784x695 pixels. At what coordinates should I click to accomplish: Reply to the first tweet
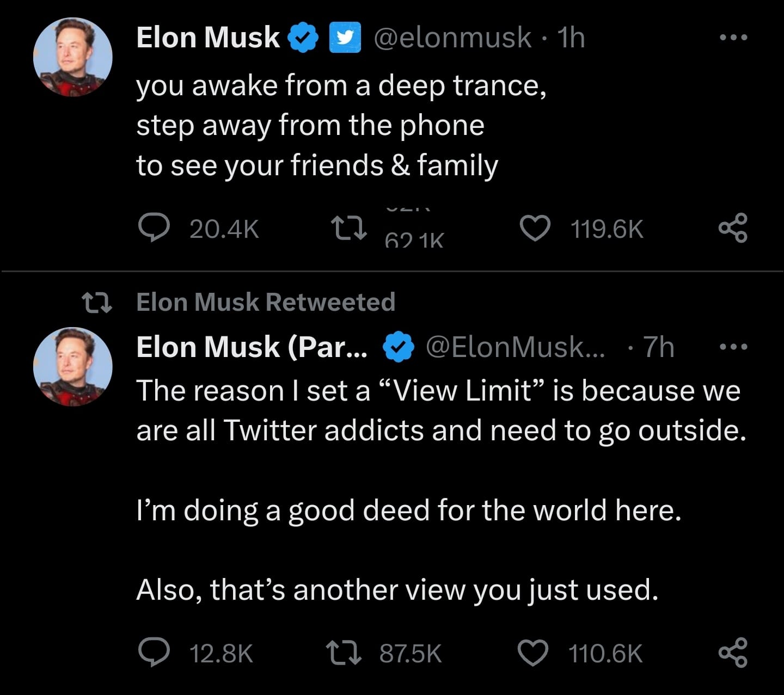pyautogui.click(x=155, y=228)
